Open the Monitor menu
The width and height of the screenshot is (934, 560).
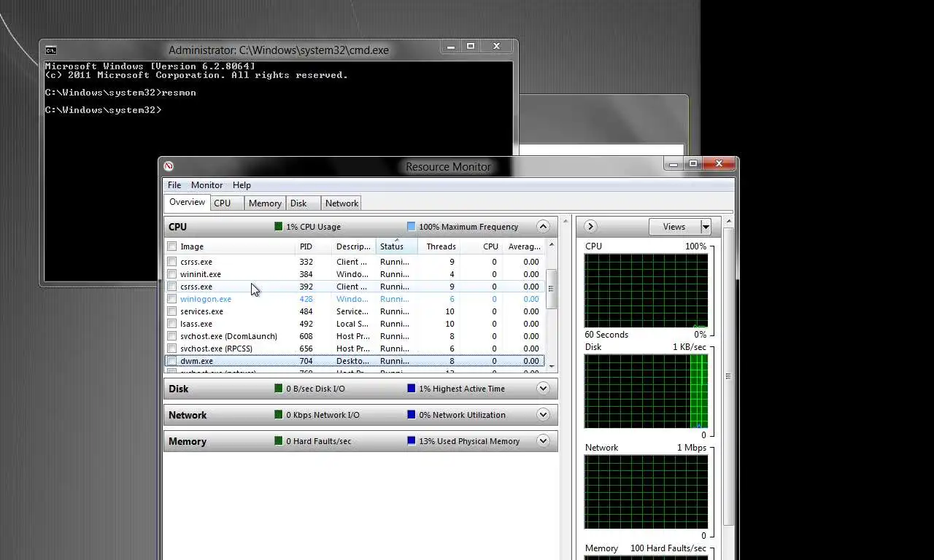tap(207, 185)
